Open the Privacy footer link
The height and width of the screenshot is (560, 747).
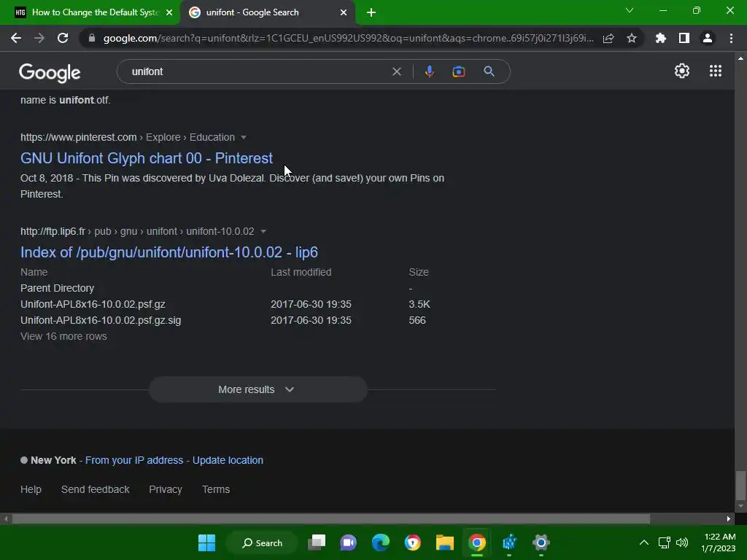coord(166,489)
